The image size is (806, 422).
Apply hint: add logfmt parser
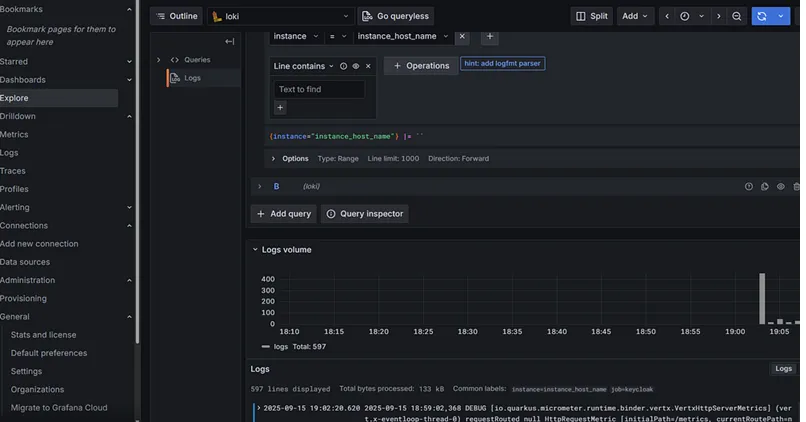pyautogui.click(x=502, y=64)
